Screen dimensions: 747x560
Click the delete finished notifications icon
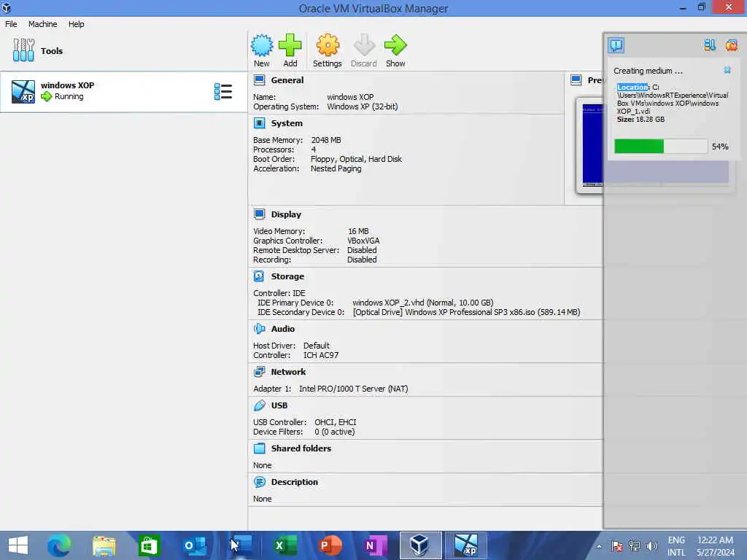(731, 45)
